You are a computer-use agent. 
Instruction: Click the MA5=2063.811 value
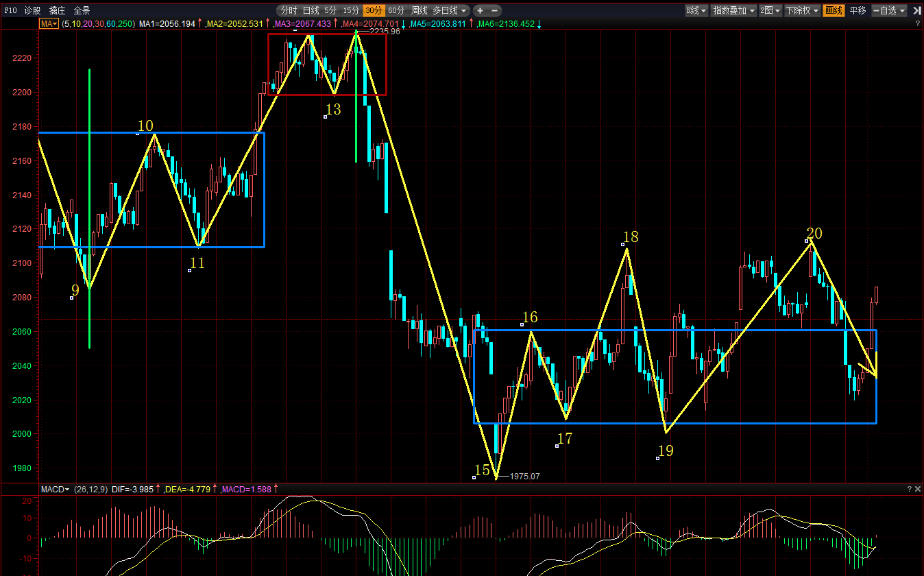click(437, 24)
